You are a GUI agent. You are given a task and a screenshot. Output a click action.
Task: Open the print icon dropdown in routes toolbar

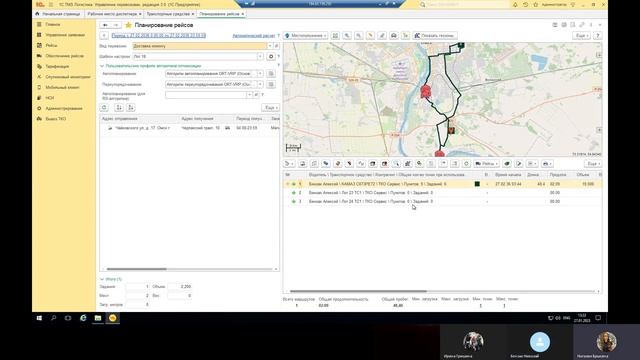547,164
